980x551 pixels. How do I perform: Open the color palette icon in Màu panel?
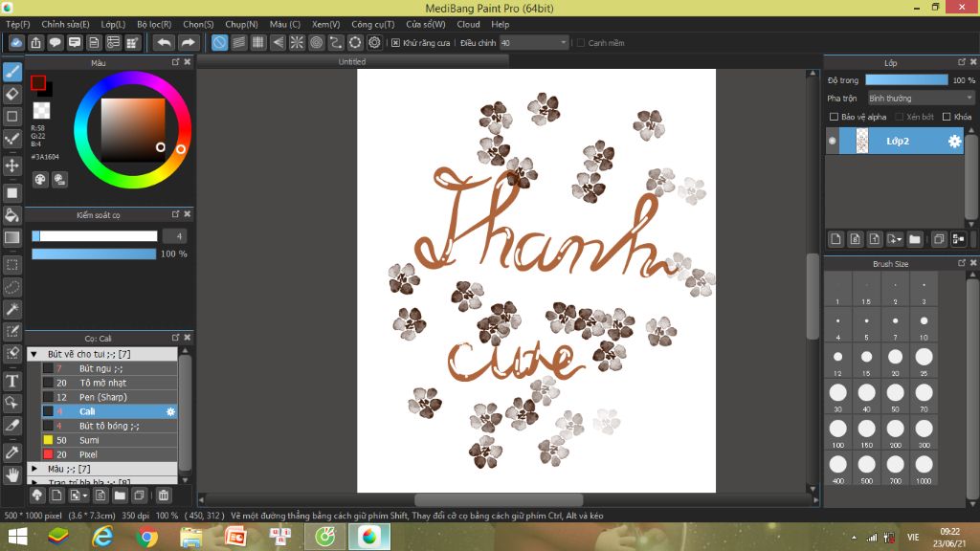[x=40, y=180]
